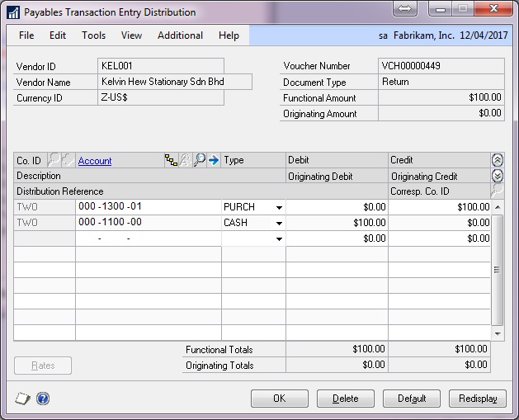Open the Additional menu
This screenshot has width=519, height=420.
point(180,35)
